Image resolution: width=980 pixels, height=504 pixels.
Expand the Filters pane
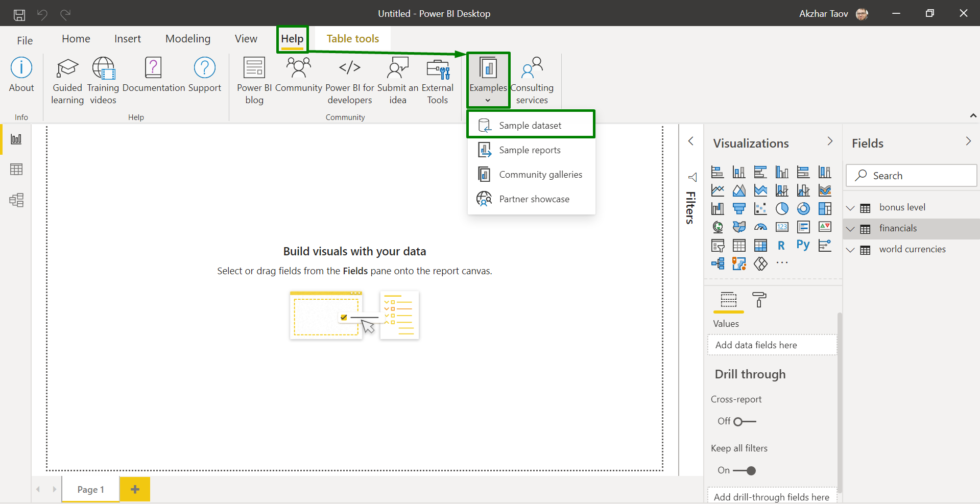(x=691, y=141)
